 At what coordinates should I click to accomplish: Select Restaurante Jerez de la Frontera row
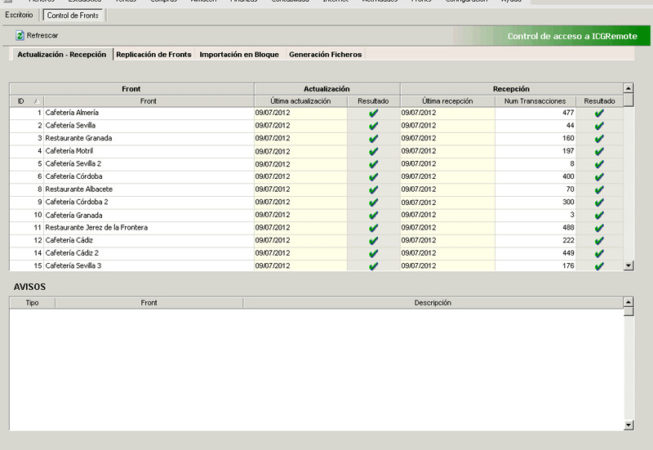(x=96, y=228)
